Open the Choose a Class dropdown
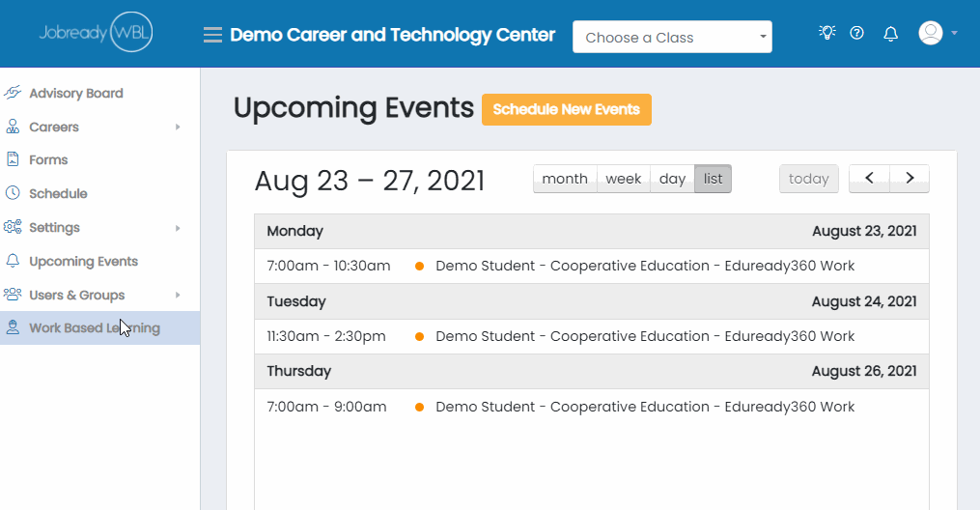980x510 pixels. (672, 37)
